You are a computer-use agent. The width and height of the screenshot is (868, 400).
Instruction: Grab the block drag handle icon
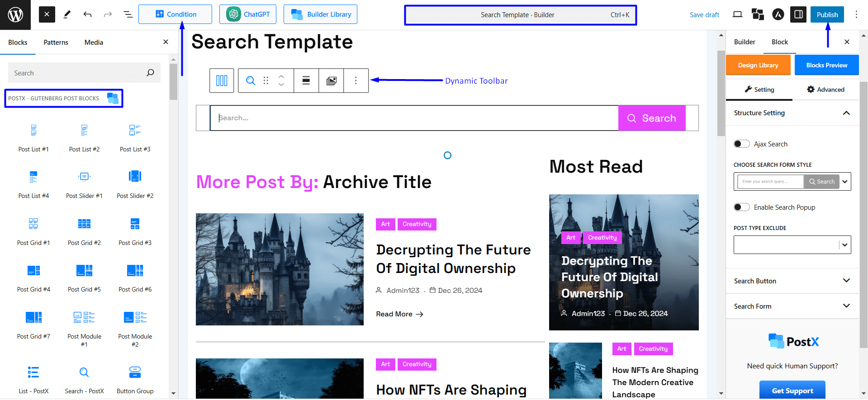tap(266, 80)
